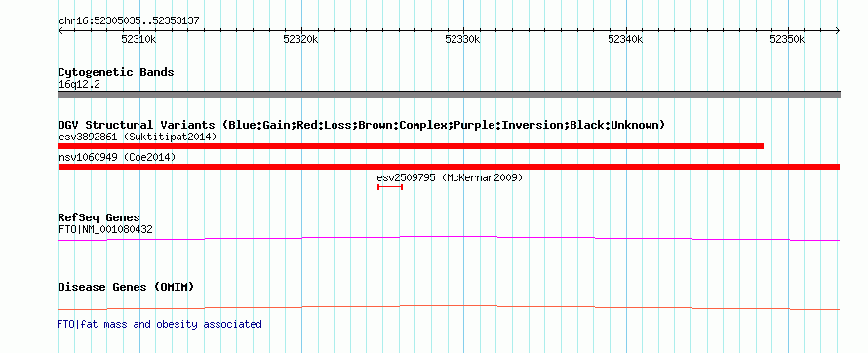Open FTO|fat mass and obesity associated link
Viewport: 868px width, 353px height.
coord(159,324)
